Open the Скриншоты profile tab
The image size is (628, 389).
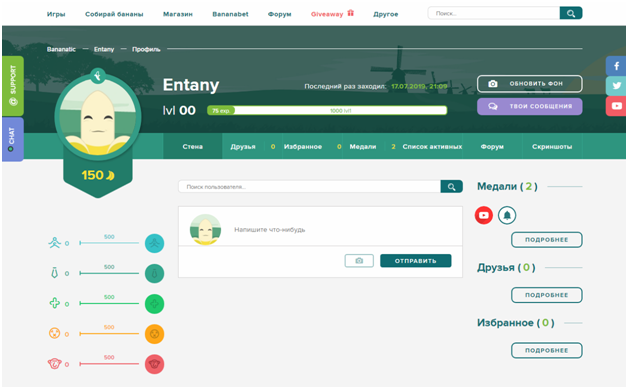coord(552,147)
